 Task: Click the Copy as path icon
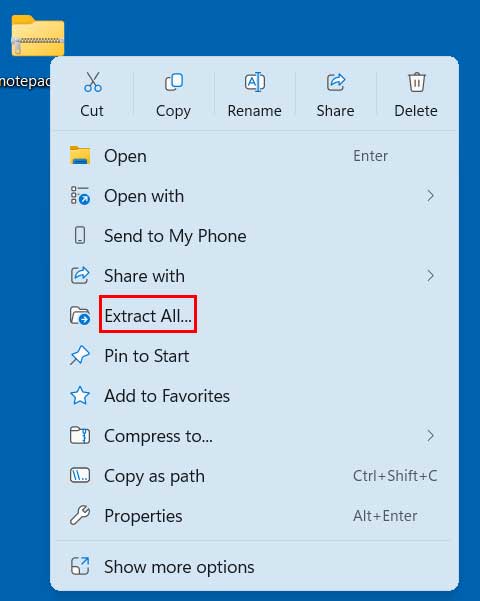pyautogui.click(x=80, y=475)
